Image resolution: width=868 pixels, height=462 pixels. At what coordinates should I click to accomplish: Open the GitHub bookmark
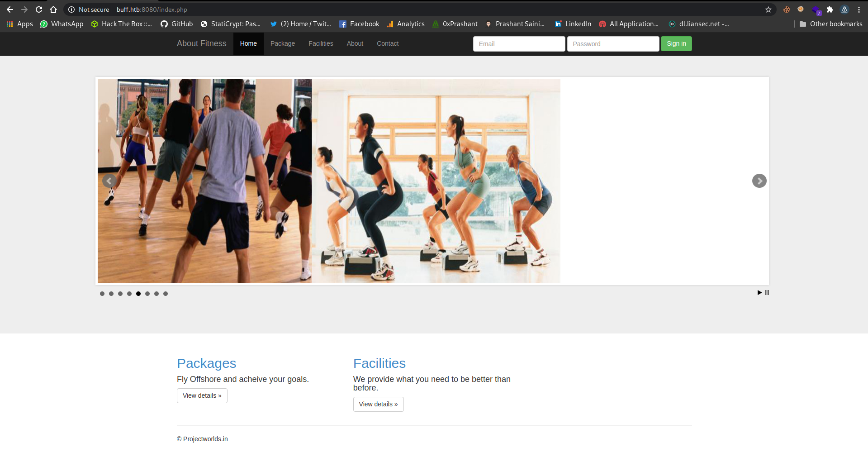pos(176,24)
